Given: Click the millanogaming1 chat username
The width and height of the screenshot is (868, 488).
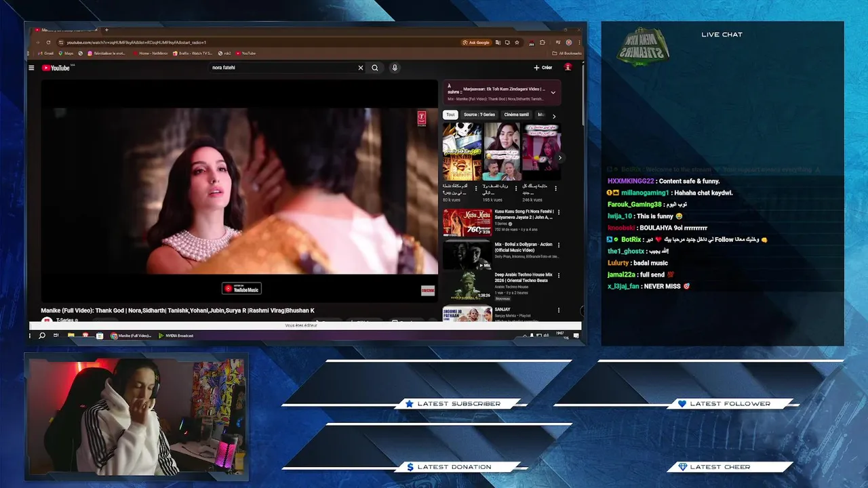Looking at the screenshot, I should (645, 192).
